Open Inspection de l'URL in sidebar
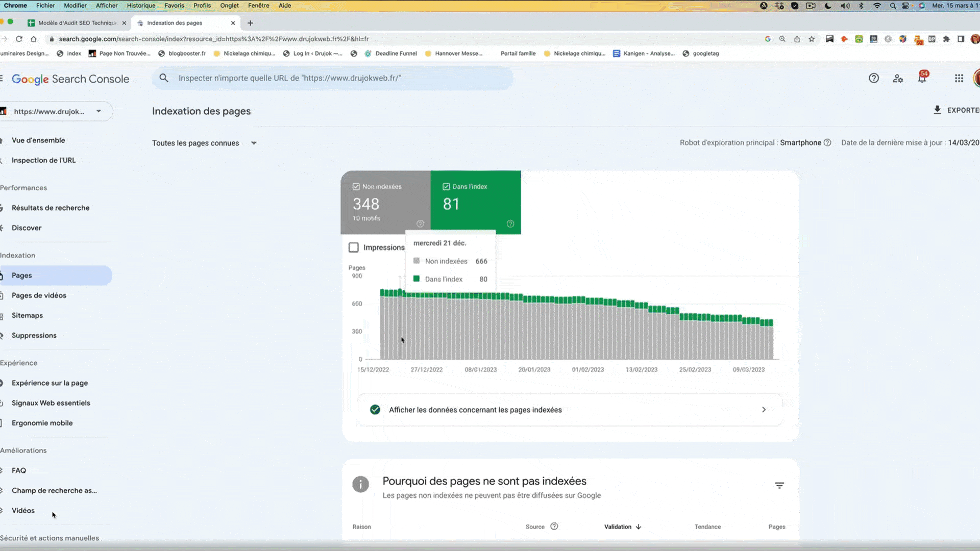 [x=43, y=160]
